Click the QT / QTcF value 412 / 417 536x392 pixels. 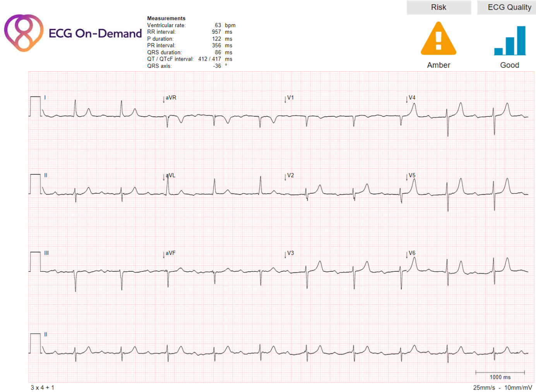pyautogui.click(x=209, y=59)
